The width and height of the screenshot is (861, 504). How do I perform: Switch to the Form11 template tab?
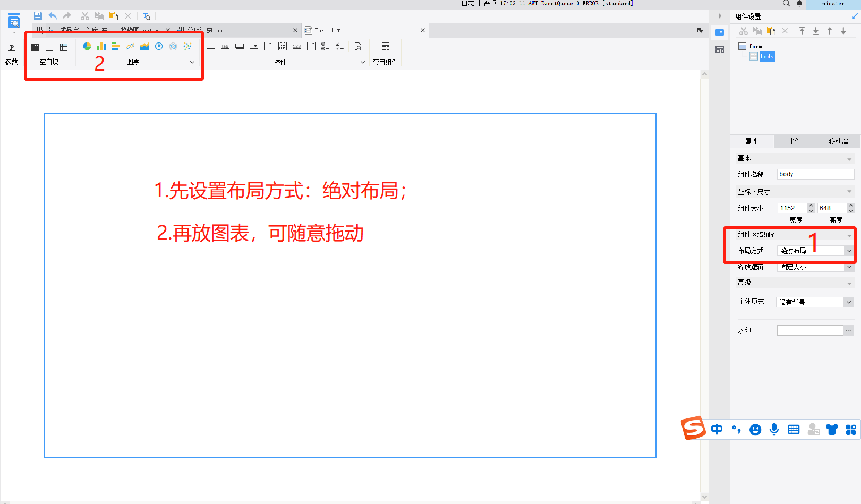coord(365,30)
